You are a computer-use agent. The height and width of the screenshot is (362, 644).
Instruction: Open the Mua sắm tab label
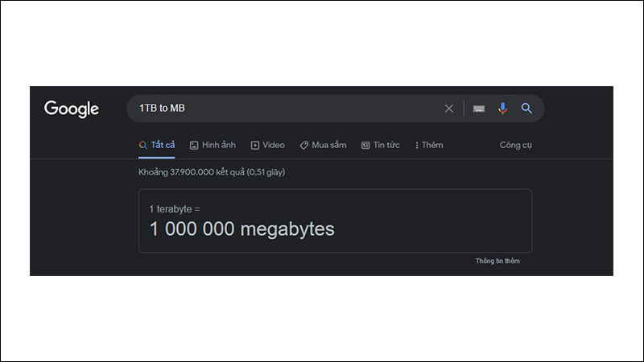point(329,146)
